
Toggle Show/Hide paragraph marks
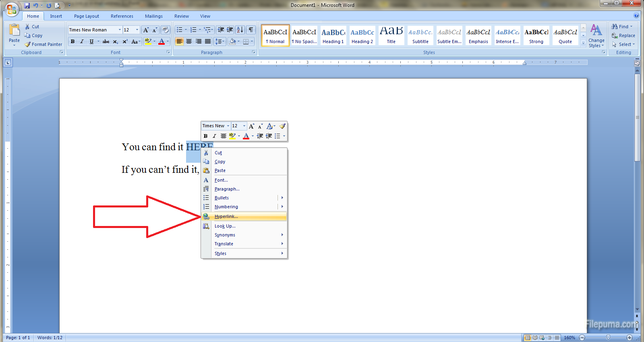tap(251, 30)
